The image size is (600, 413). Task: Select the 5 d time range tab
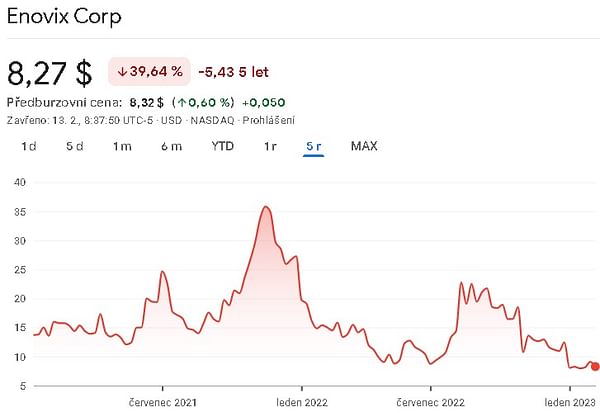(75, 146)
